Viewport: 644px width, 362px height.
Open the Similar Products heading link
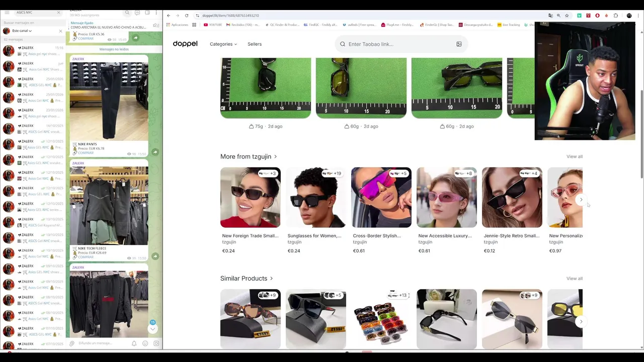pos(247,279)
